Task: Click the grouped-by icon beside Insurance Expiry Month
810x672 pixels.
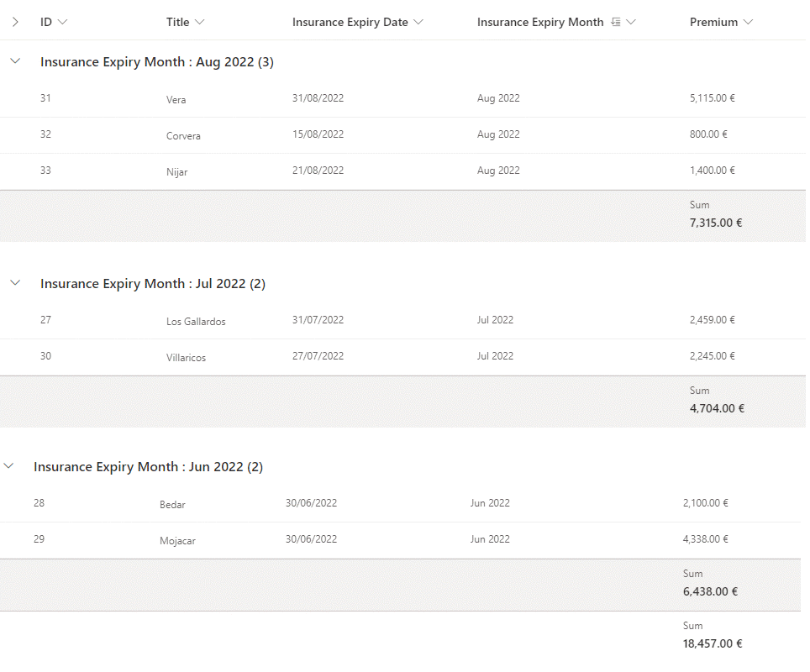Action: coord(616,23)
